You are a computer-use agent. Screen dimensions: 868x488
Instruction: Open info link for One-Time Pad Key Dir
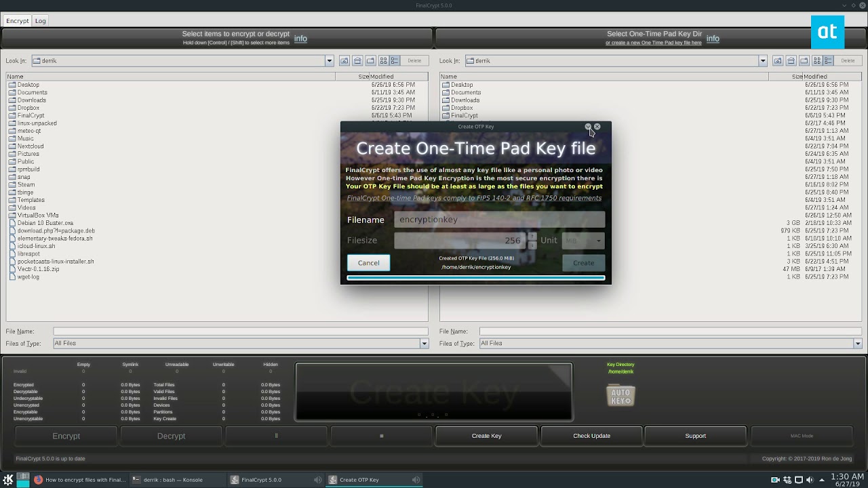(x=713, y=39)
